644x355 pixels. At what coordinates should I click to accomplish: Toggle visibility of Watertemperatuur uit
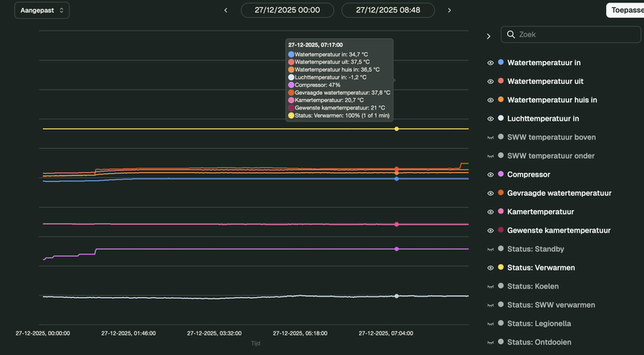(x=489, y=81)
